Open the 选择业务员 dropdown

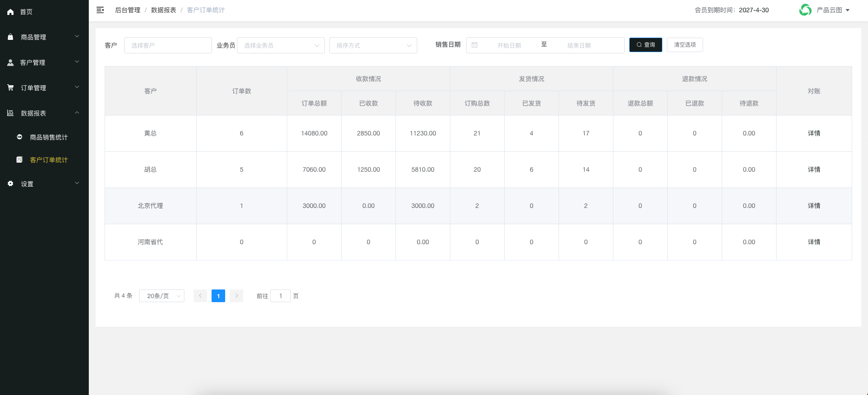(281, 45)
